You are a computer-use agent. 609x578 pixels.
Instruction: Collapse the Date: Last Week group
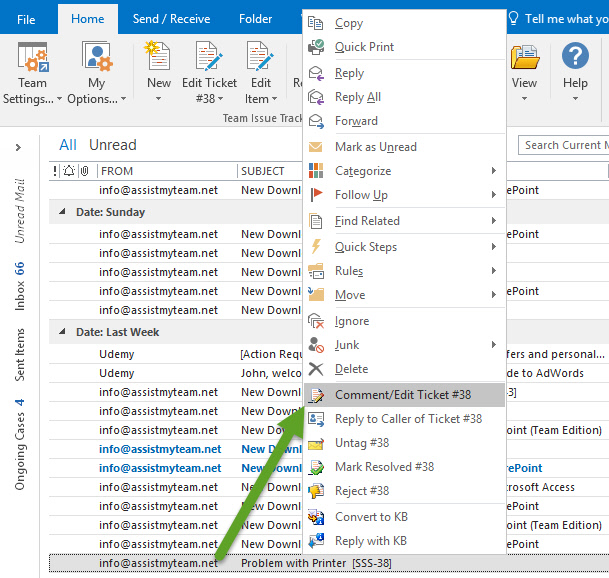click(64, 332)
